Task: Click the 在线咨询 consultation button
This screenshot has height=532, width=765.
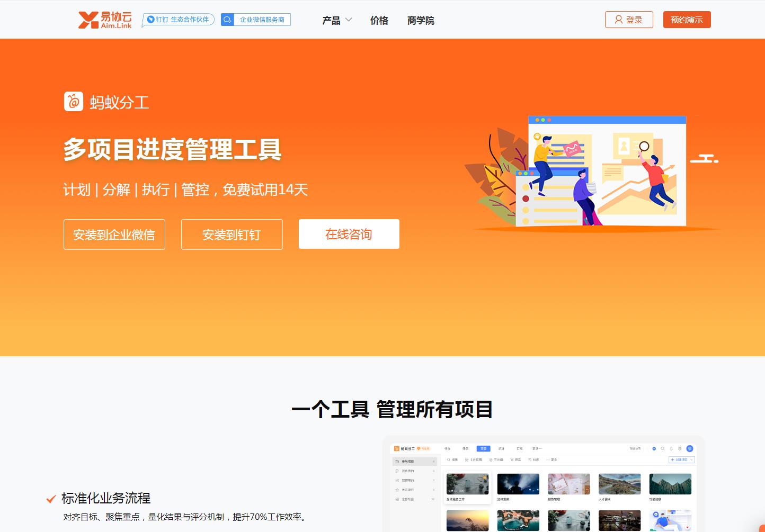Action: [x=349, y=233]
